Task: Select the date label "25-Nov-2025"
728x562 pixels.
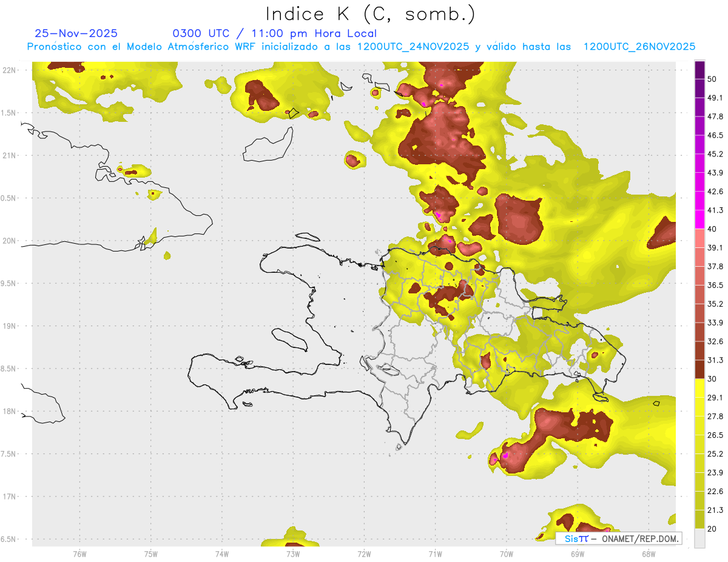Action: click(x=76, y=33)
